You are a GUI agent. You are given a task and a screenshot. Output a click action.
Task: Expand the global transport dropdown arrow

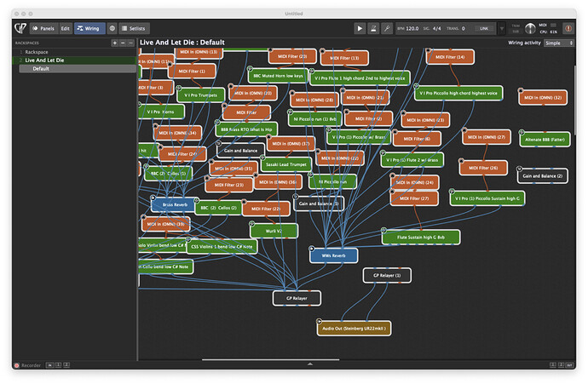pyautogui.click(x=502, y=28)
